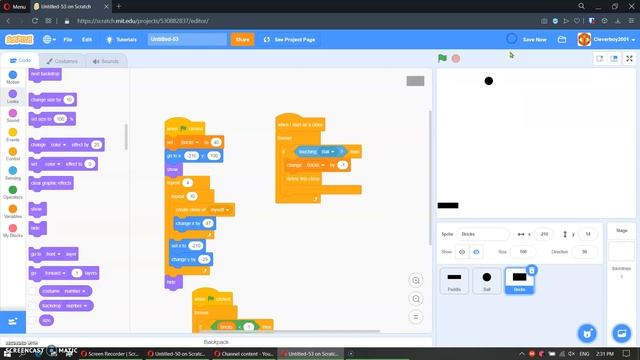This screenshot has height=360, width=640.
Task: Delete the Bricks sprite via trash icon
Action: tap(531, 270)
